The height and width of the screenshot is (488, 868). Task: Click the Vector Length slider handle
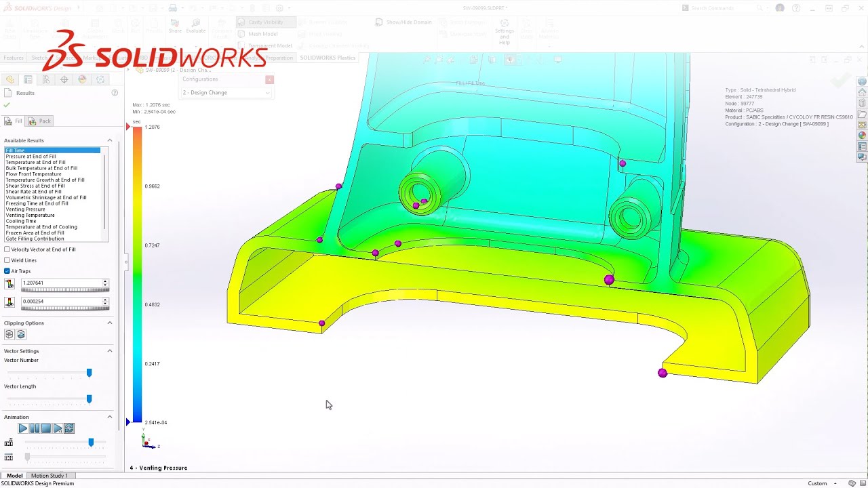click(89, 399)
